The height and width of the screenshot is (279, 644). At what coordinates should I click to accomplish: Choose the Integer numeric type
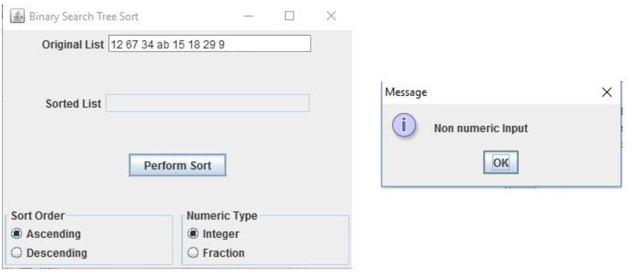click(214, 234)
